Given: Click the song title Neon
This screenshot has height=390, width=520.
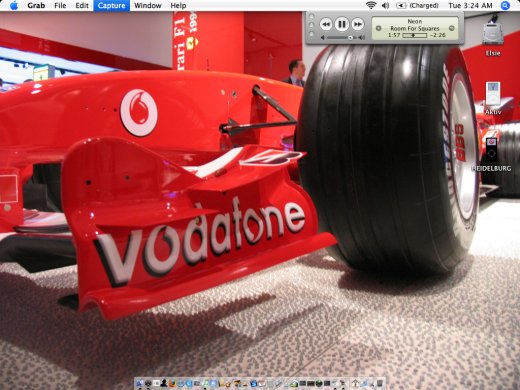Looking at the screenshot, I should [x=415, y=21].
